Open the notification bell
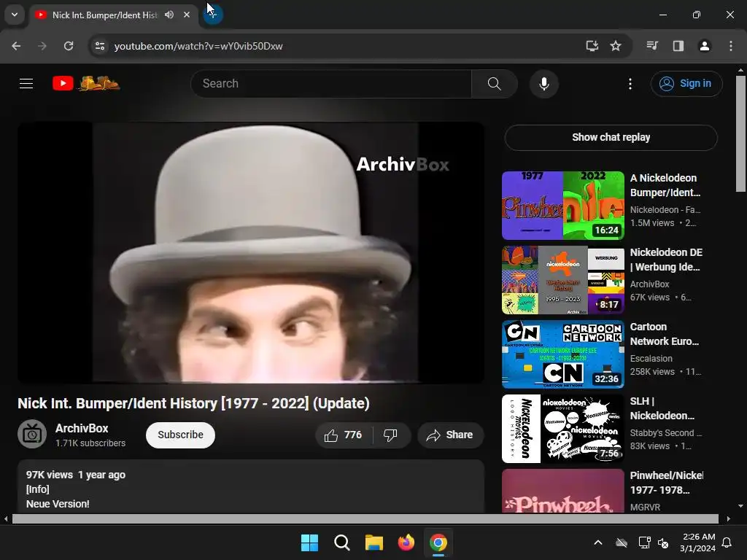The image size is (747, 560). tap(727, 542)
